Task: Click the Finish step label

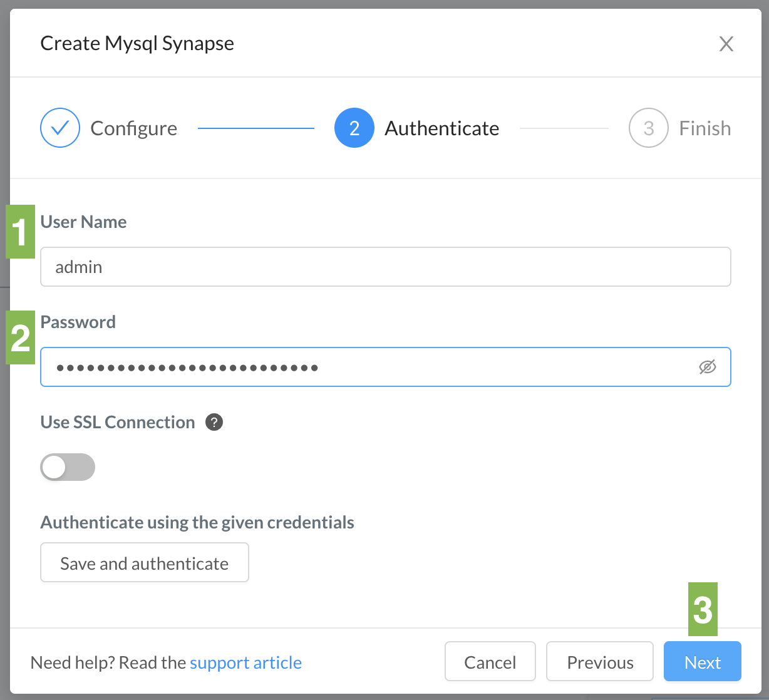Action: coord(705,128)
